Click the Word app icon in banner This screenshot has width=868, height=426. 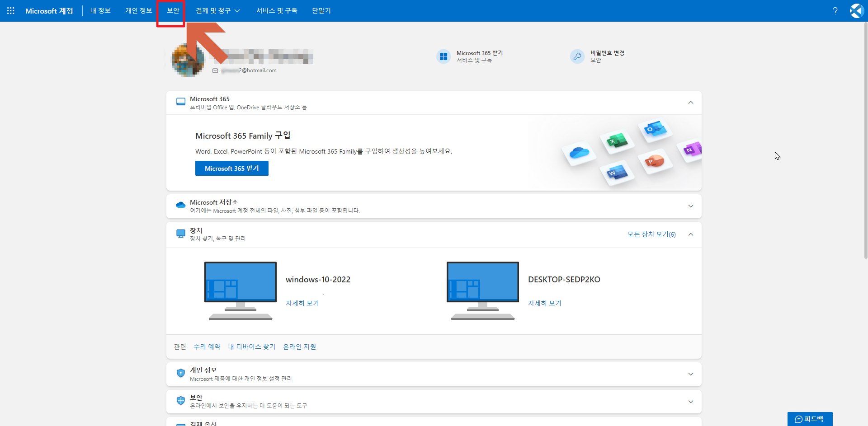(x=617, y=173)
